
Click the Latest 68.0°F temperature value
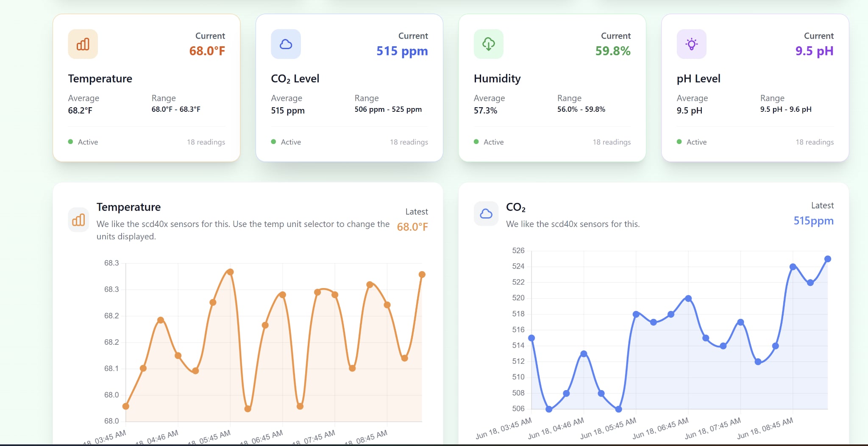click(x=412, y=227)
